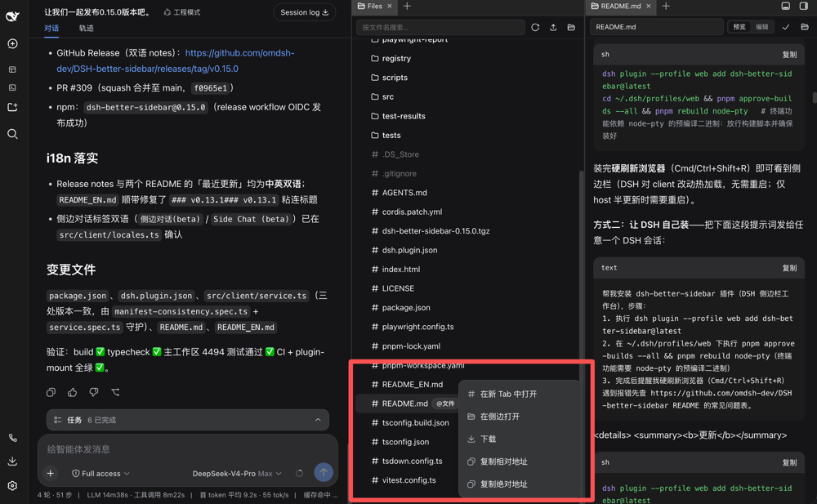Click the app logo at sidebar top
This screenshot has width=817, height=504.
[x=12, y=16]
